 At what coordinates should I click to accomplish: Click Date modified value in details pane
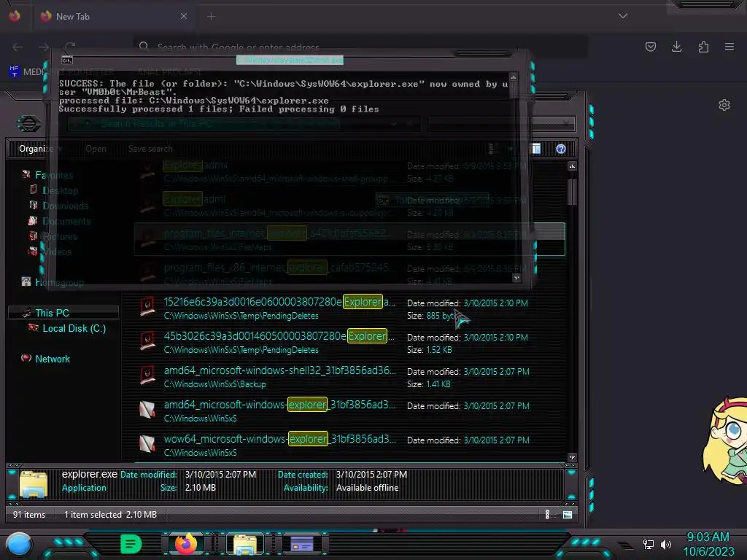pos(220,474)
